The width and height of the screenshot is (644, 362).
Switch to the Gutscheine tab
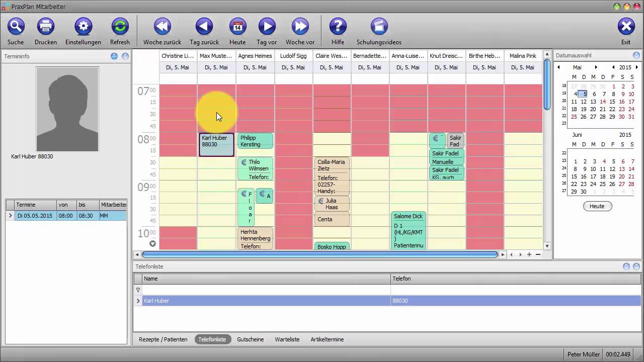coord(250,339)
